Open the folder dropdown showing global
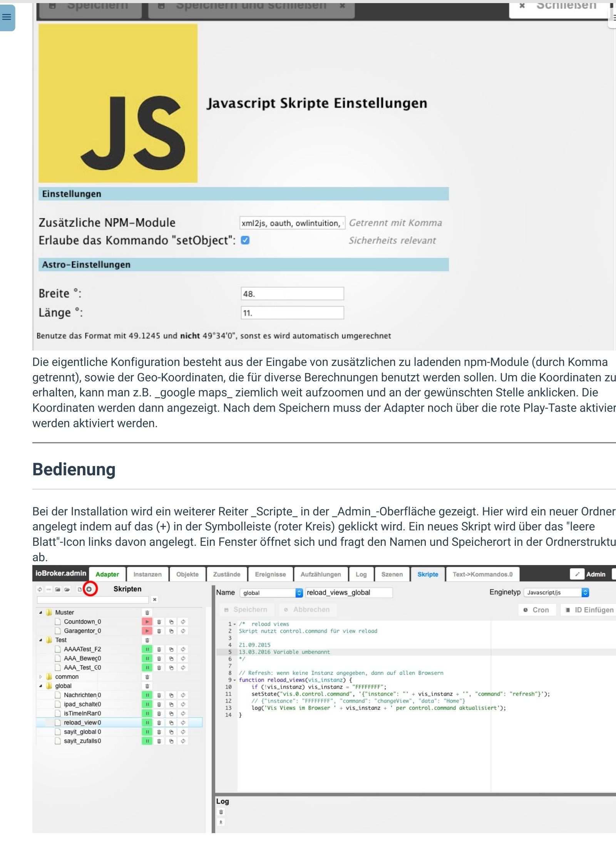The width and height of the screenshot is (616, 847). pyautogui.click(x=271, y=593)
